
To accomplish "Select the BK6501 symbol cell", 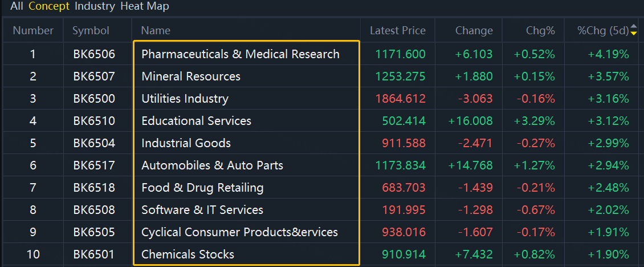I will click(x=94, y=254).
